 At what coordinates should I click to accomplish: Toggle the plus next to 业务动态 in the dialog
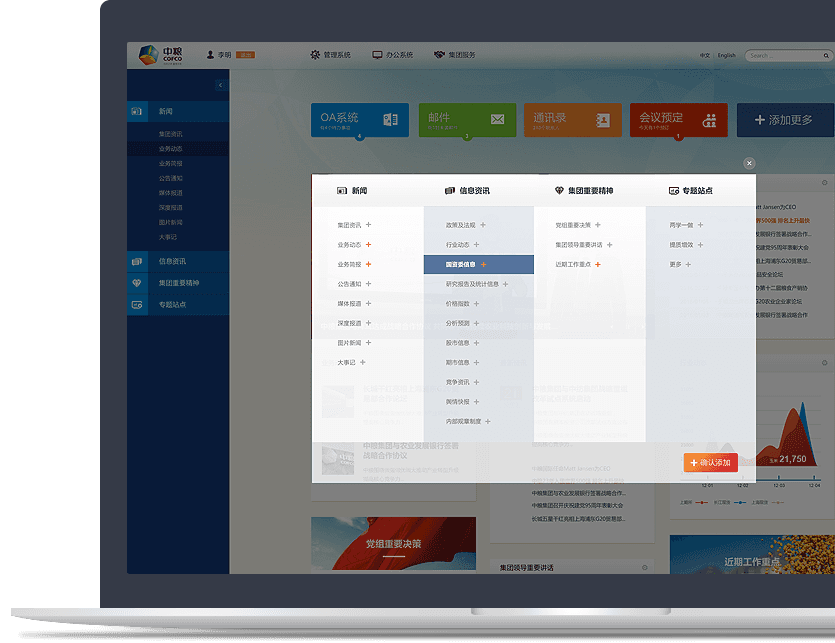(x=368, y=244)
